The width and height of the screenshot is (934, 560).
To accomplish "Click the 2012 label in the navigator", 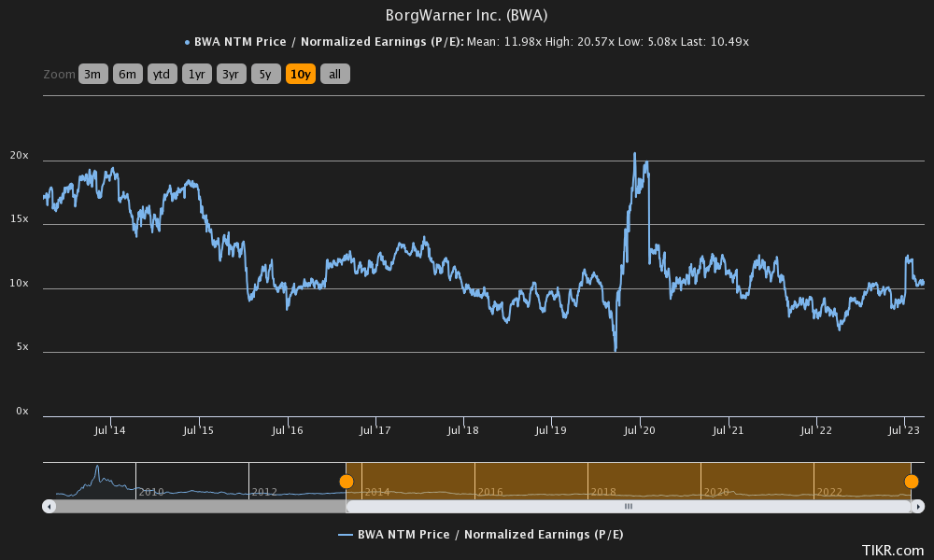I will point(264,492).
